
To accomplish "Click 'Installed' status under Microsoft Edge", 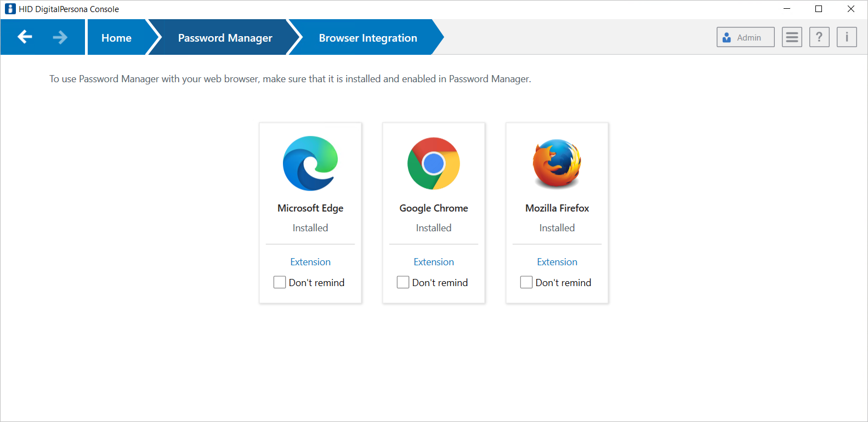I will pos(310,228).
